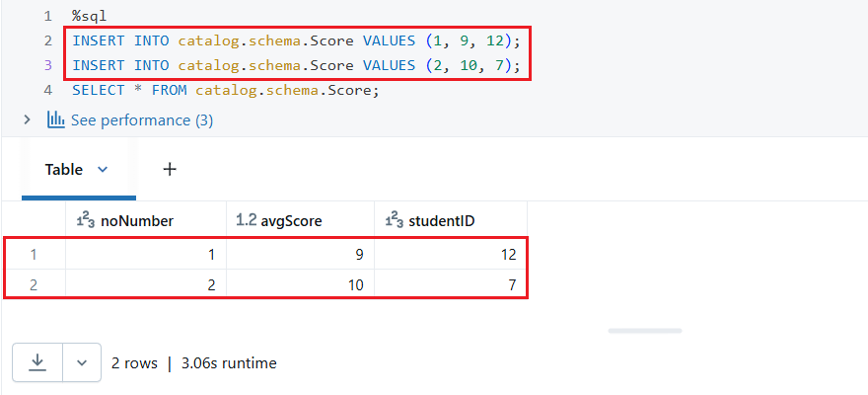Image resolution: width=868 pixels, height=395 pixels.
Task: Select row number 1 in results table
Action: [34, 254]
